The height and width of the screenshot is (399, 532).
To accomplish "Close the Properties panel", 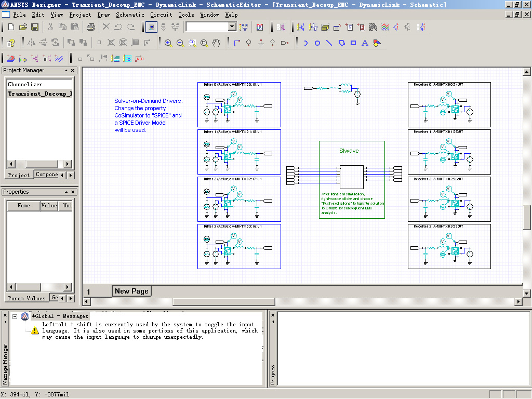I will 73,192.
